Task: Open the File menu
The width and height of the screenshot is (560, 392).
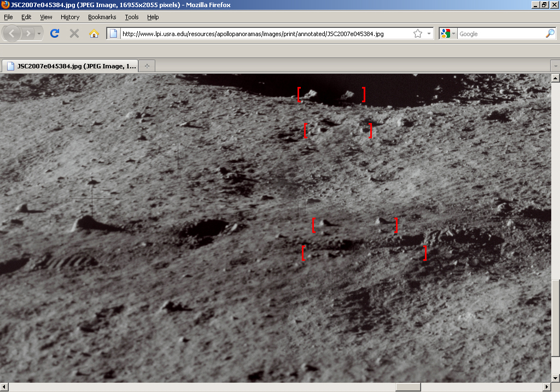Action: [x=8, y=17]
